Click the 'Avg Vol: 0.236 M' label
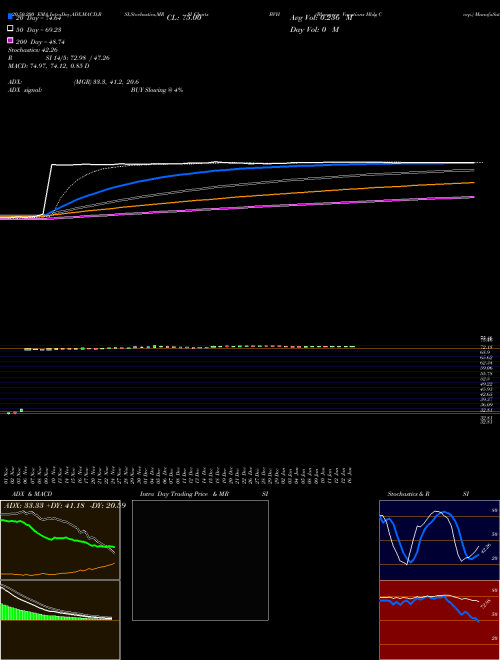This screenshot has width=500, height=660. point(321,18)
